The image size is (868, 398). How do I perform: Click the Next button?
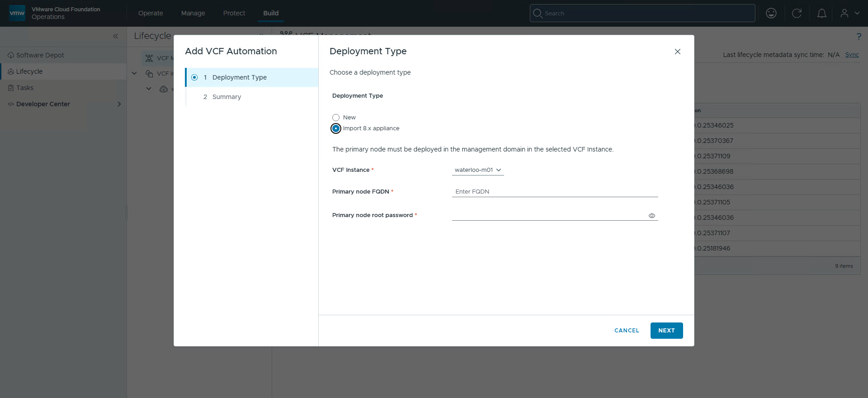coord(666,331)
